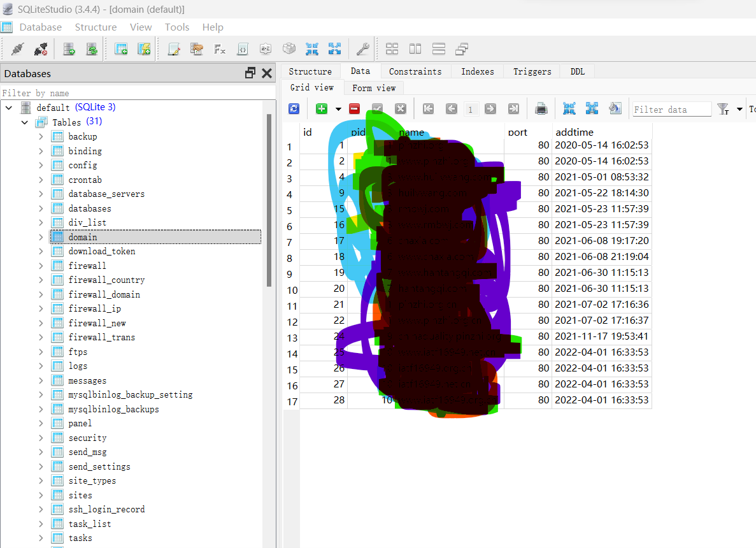Apply filter funnel icon
756x548 pixels.
(x=723, y=109)
